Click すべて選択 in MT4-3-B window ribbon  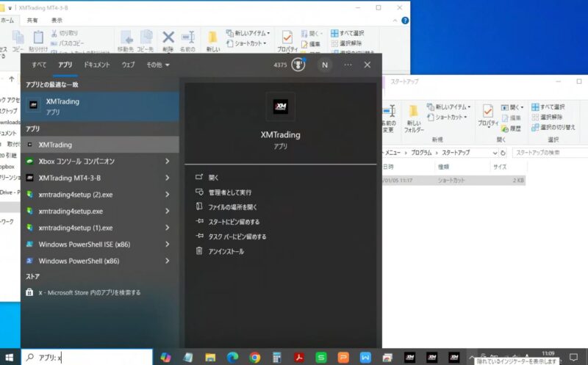(347, 33)
